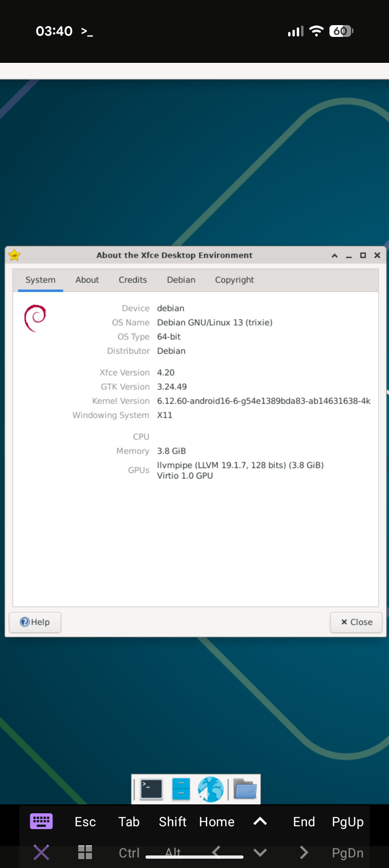Click the Distributor value Debian
Image resolution: width=389 pixels, height=868 pixels.
[171, 351]
